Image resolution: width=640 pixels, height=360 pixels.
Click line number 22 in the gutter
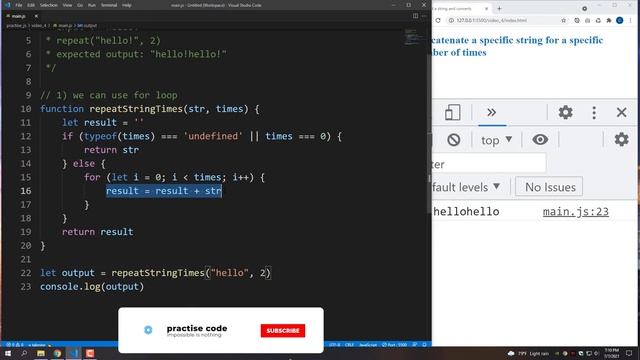tap(26, 273)
